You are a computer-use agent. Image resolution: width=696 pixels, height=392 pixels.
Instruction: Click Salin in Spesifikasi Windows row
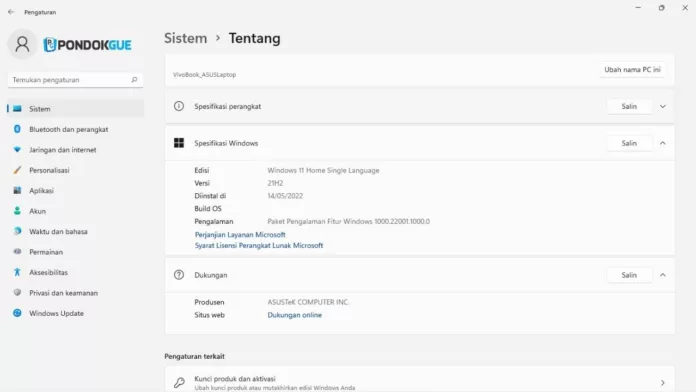(x=629, y=143)
